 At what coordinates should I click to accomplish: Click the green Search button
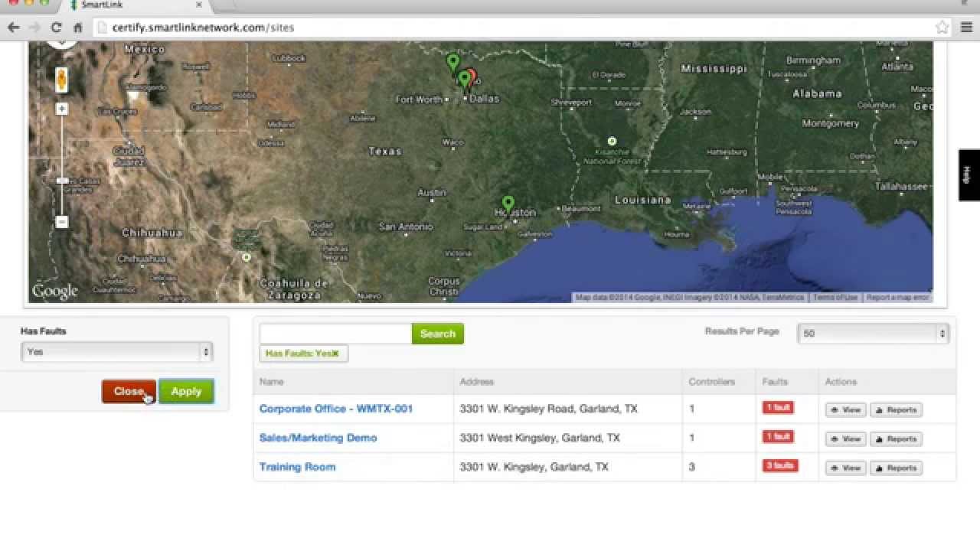[x=438, y=334]
